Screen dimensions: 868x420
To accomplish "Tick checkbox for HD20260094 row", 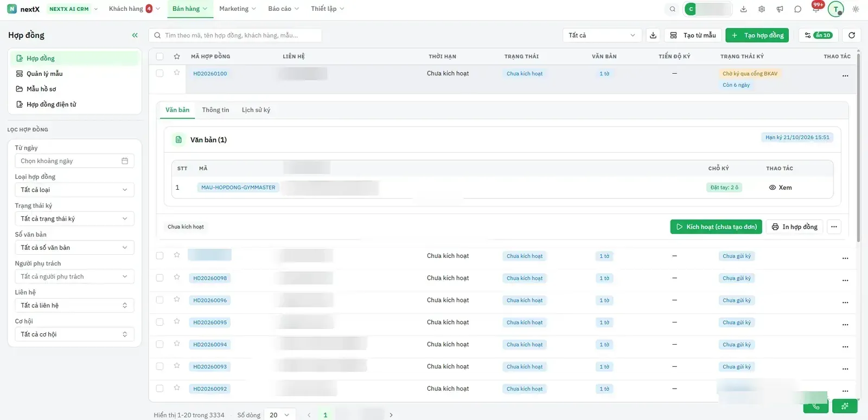I will click(159, 344).
